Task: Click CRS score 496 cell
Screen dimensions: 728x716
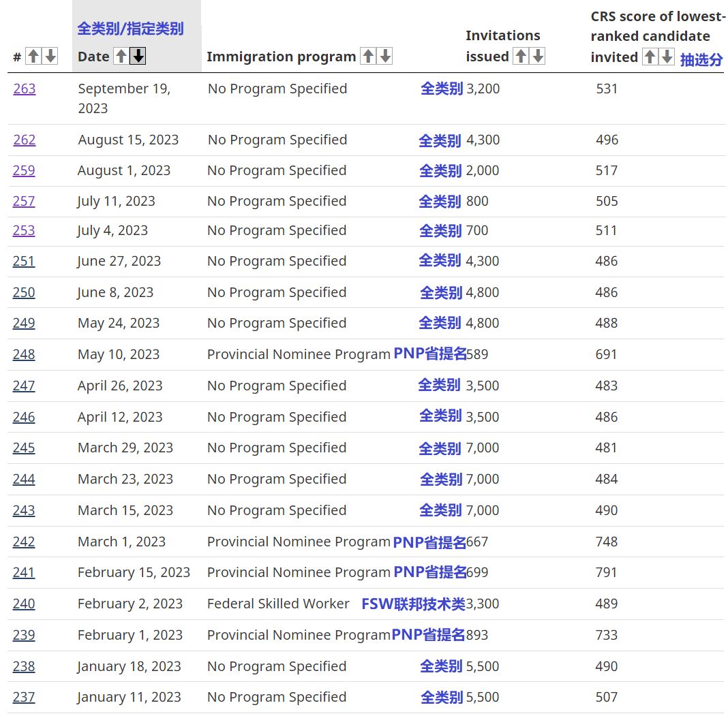Action: click(x=607, y=140)
